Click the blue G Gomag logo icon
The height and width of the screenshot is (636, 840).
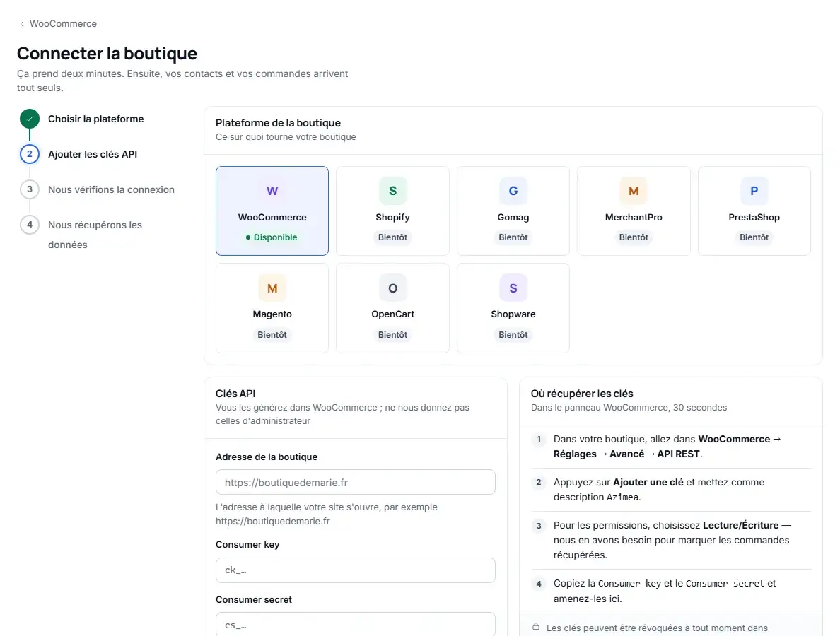coord(513,191)
